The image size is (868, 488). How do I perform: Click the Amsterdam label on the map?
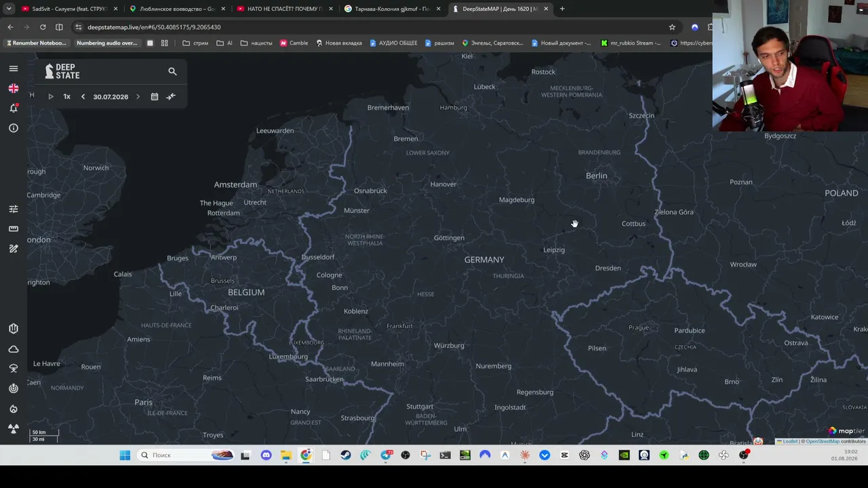pos(235,184)
